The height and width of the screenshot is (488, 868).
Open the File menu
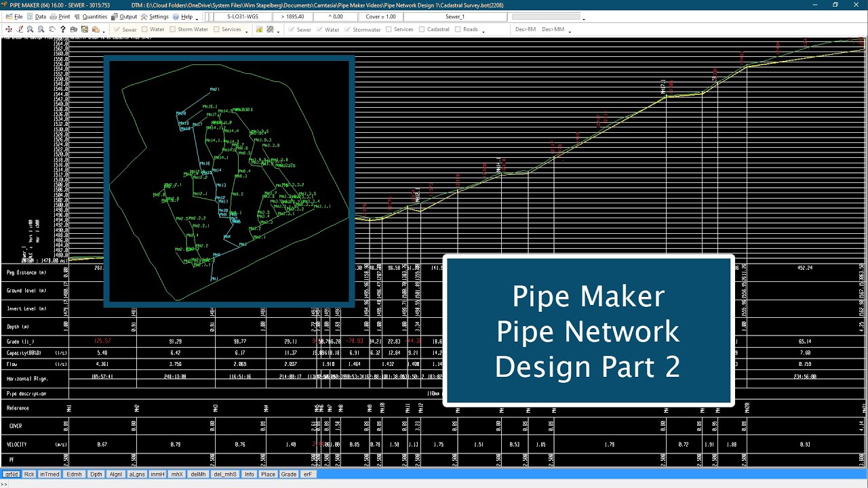(x=14, y=16)
